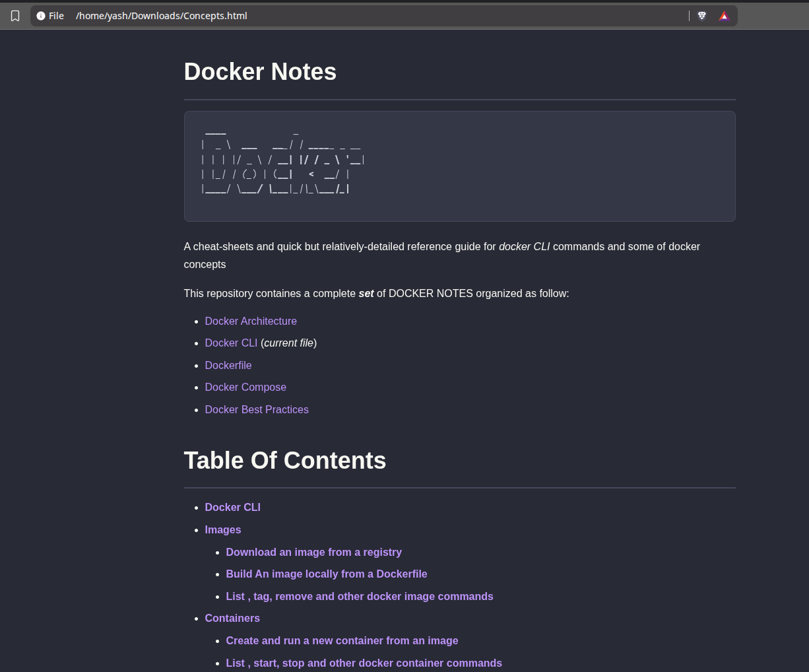The image size is (809, 672).
Task: Open the docker container commands link
Action: pyautogui.click(x=364, y=663)
